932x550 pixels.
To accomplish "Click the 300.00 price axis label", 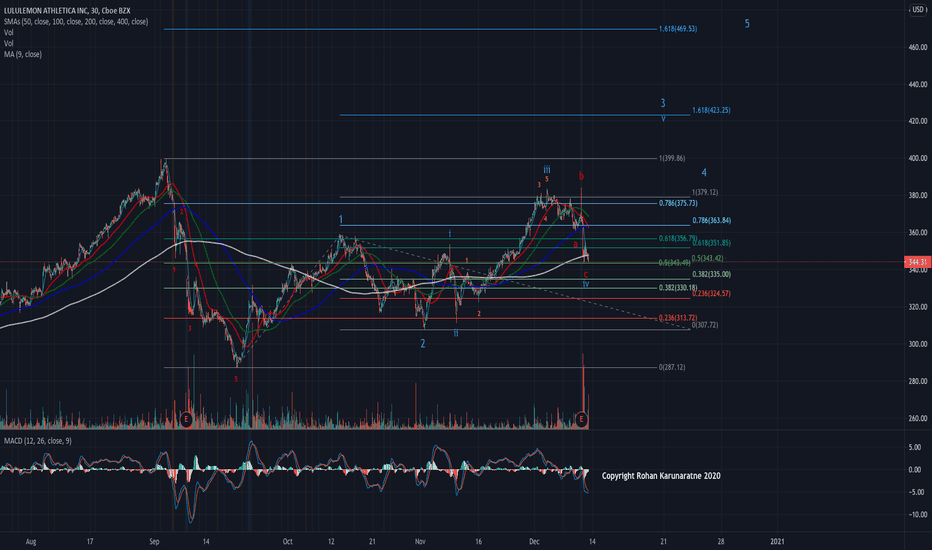I will [x=918, y=344].
